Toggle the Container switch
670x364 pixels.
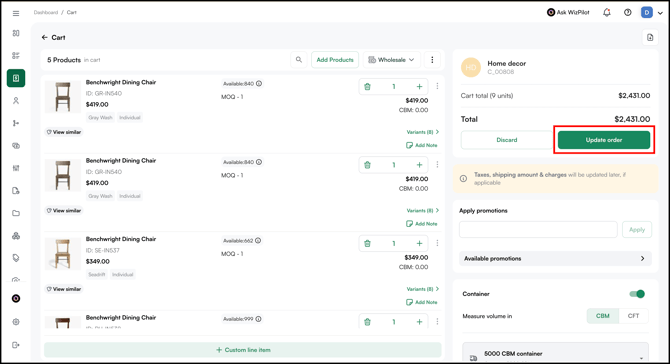(x=637, y=294)
